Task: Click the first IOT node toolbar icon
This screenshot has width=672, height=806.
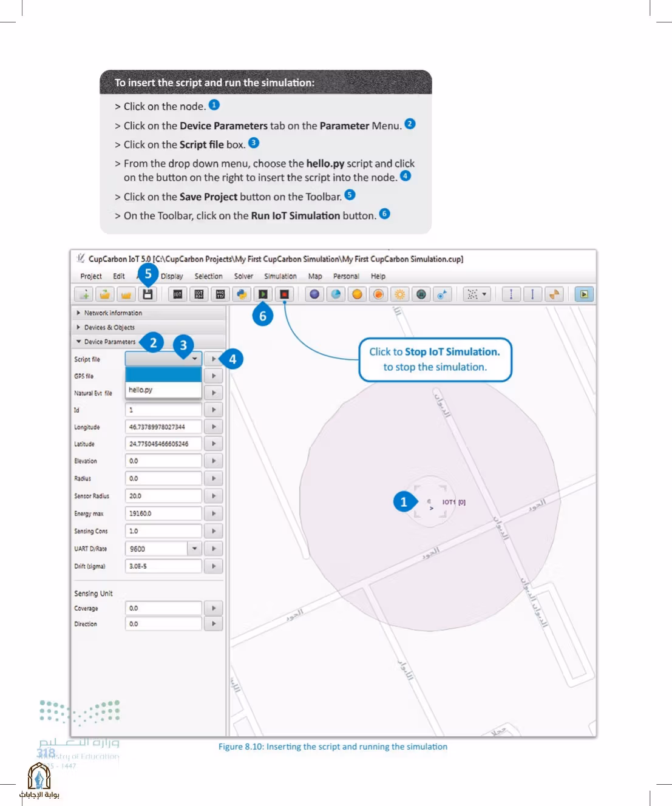Action: coord(177,294)
